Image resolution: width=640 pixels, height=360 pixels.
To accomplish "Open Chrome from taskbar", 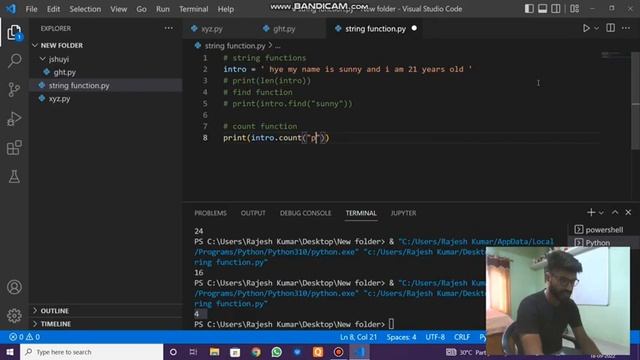I will click(256, 352).
